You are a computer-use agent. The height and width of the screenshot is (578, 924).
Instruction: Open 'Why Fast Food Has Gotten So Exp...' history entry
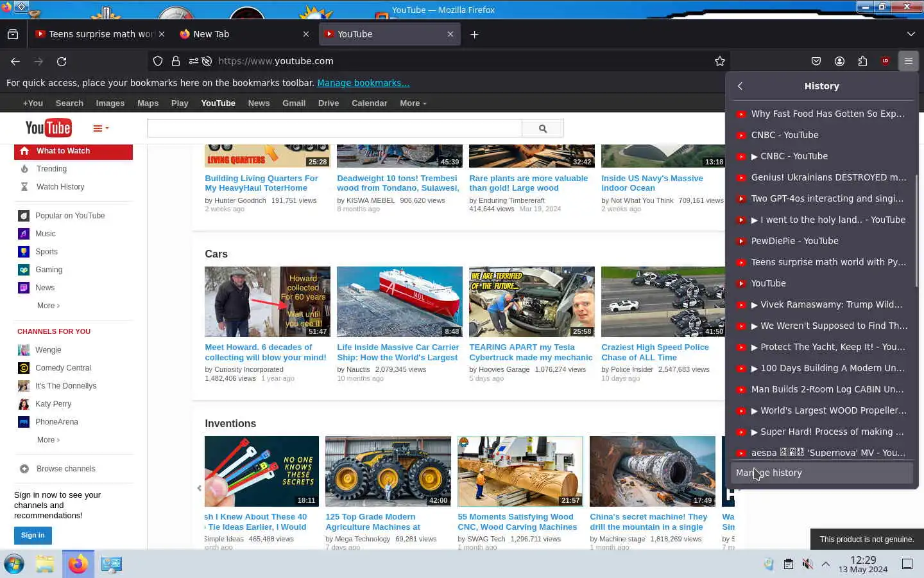pos(821,114)
